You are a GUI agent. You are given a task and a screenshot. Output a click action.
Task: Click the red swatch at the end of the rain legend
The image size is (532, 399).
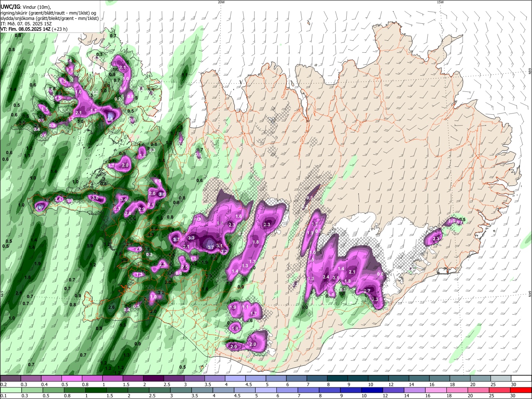[x=521, y=390]
